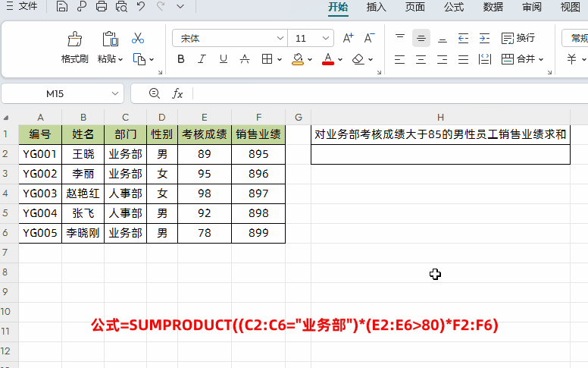Viewport: 588px width, 368px height.
Task: Toggle Strikethrough formatting
Action: (245, 59)
